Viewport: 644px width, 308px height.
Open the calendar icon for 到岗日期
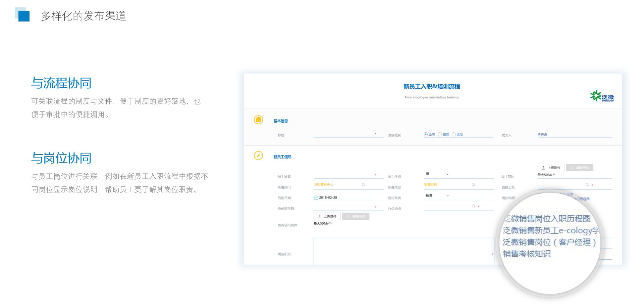coord(316,198)
